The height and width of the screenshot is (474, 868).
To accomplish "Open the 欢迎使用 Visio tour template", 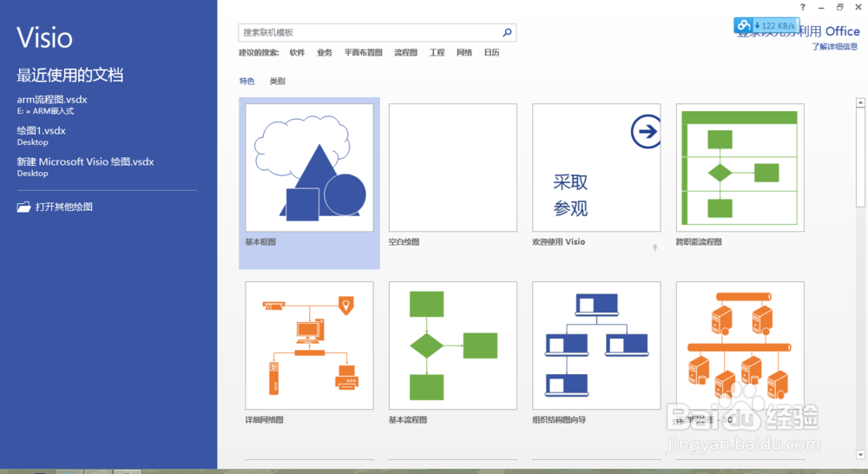I will (596, 168).
